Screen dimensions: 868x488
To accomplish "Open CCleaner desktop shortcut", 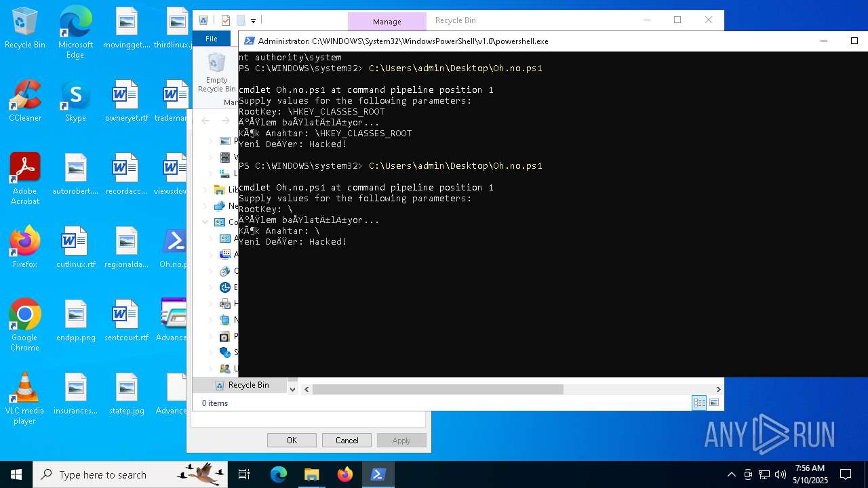I will [x=25, y=101].
